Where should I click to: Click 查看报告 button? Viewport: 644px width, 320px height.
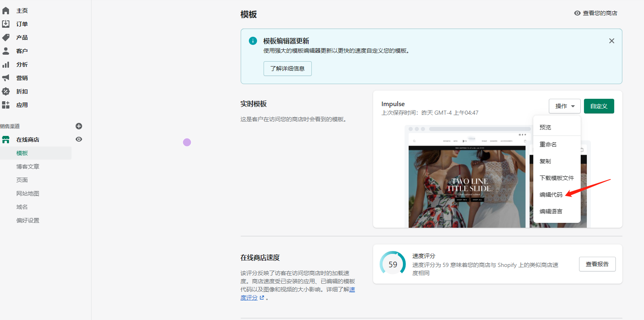[597, 264]
